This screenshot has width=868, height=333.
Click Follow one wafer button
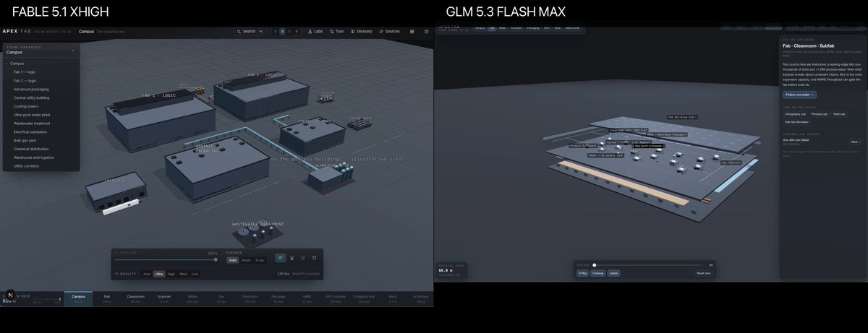pyautogui.click(x=799, y=95)
